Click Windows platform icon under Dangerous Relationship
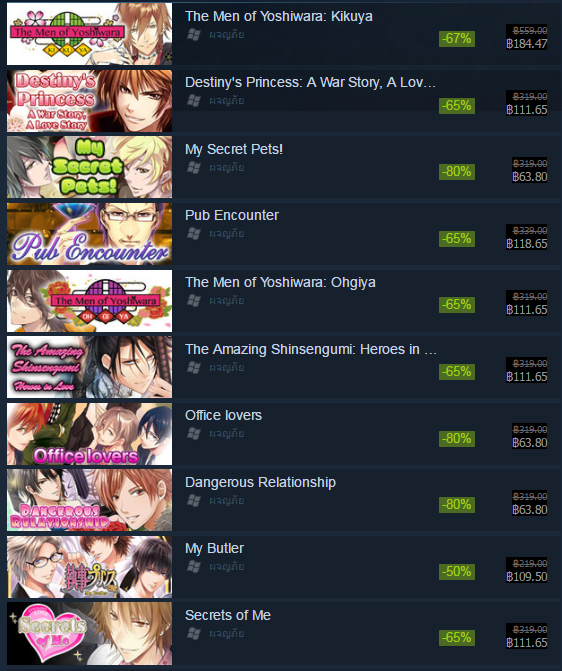The height and width of the screenshot is (671, 562). click(194, 501)
